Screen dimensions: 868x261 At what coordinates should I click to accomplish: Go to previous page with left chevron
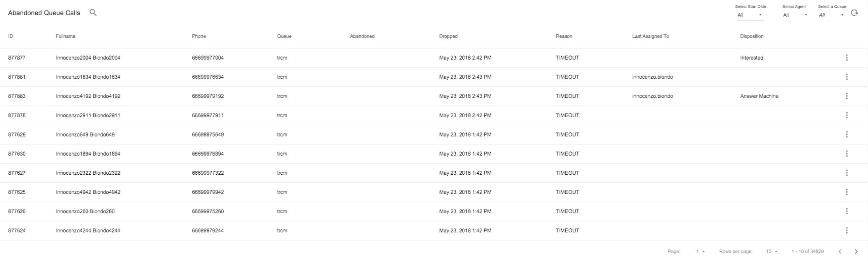click(840, 252)
